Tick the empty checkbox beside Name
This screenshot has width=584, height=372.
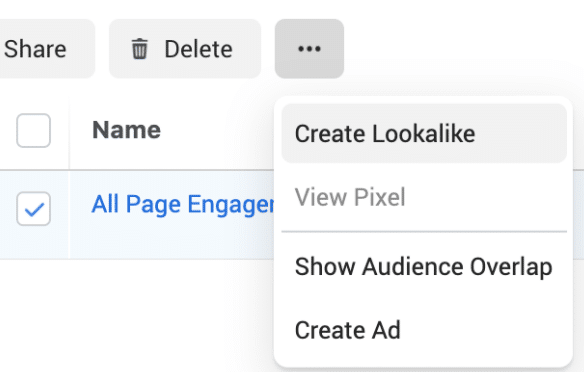pyautogui.click(x=34, y=130)
